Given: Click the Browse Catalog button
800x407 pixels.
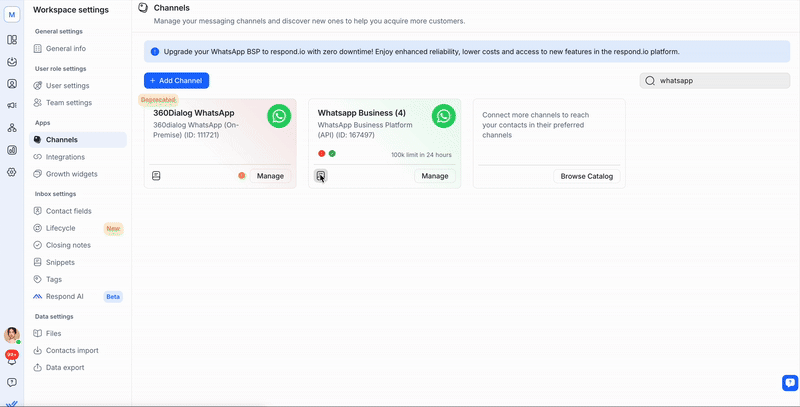Looking at the screenshot, I should click(x=586, y=176).
